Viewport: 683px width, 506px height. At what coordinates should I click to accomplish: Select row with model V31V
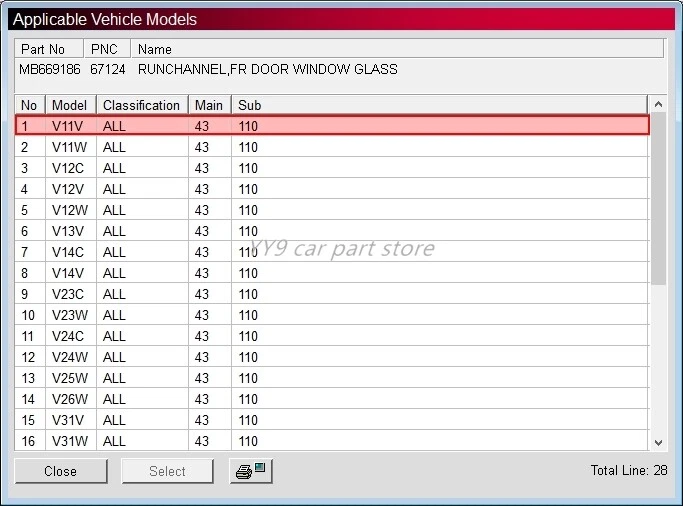[332, 420]
